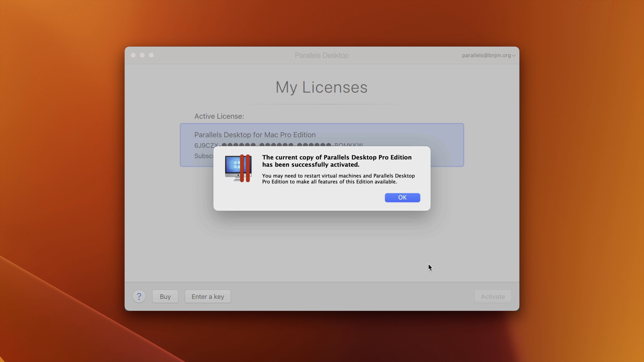The image size is (644, 362).
Task: Click the blue help question mark icon
Action: (x=139, y=296)
